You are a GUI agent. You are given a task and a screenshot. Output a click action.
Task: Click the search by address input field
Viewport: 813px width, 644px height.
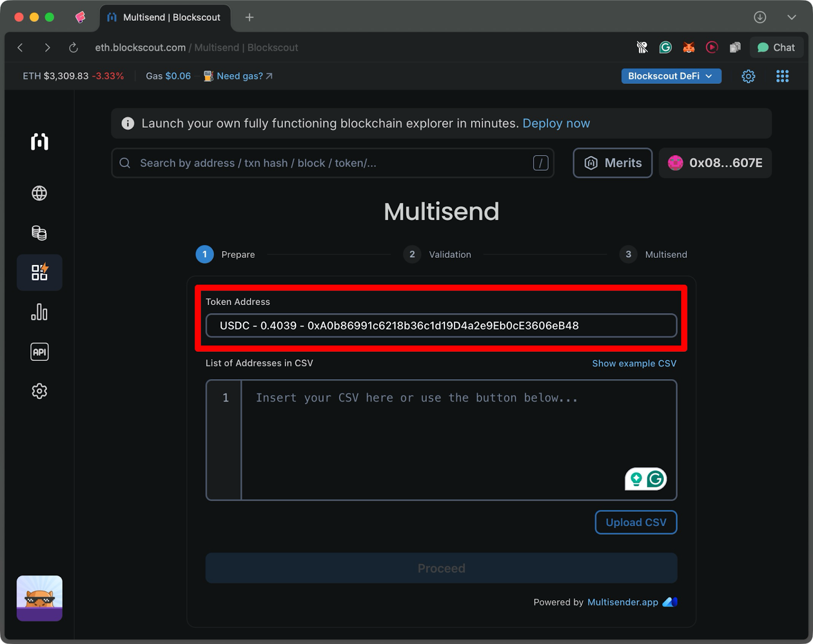click(332, 163)
